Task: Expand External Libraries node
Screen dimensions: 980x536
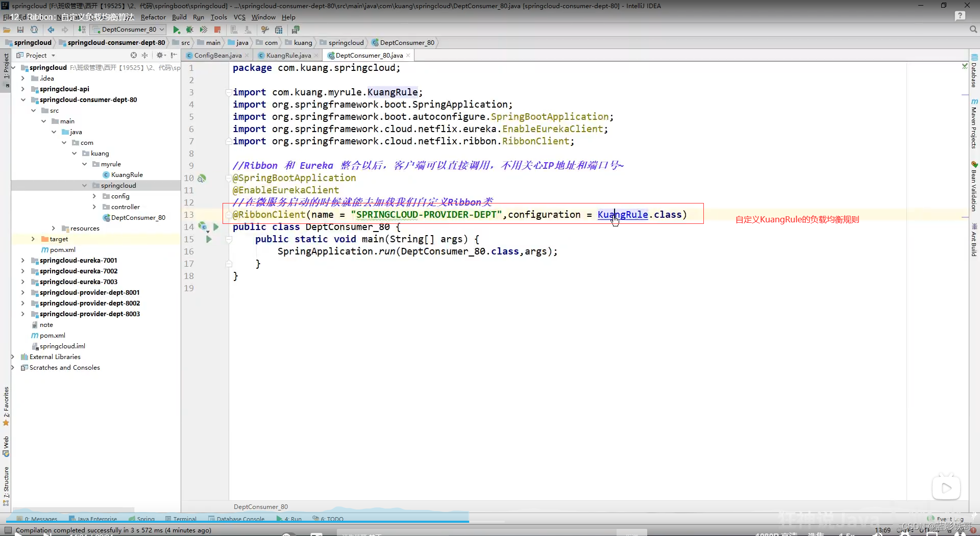Action: tap(13, 356)
